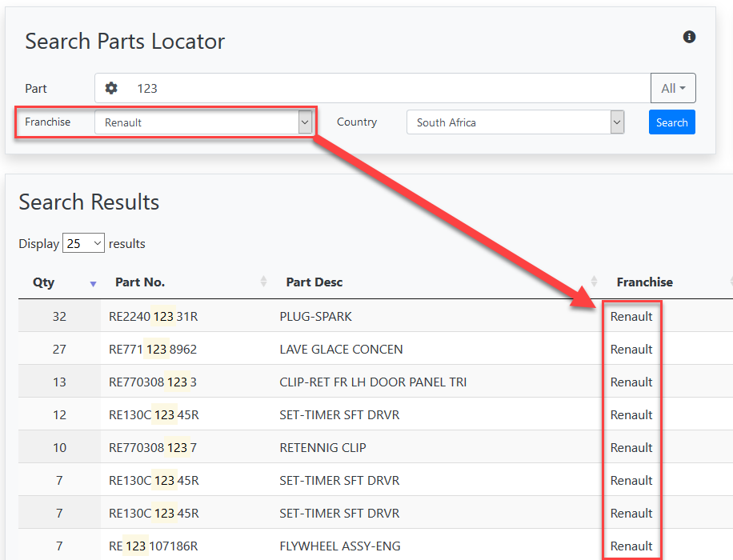The image size is (733, 560).
Task: Click the CLIP-RET FR LH DOOR PANEL TRI description
Action: click(x=373, y=382)
